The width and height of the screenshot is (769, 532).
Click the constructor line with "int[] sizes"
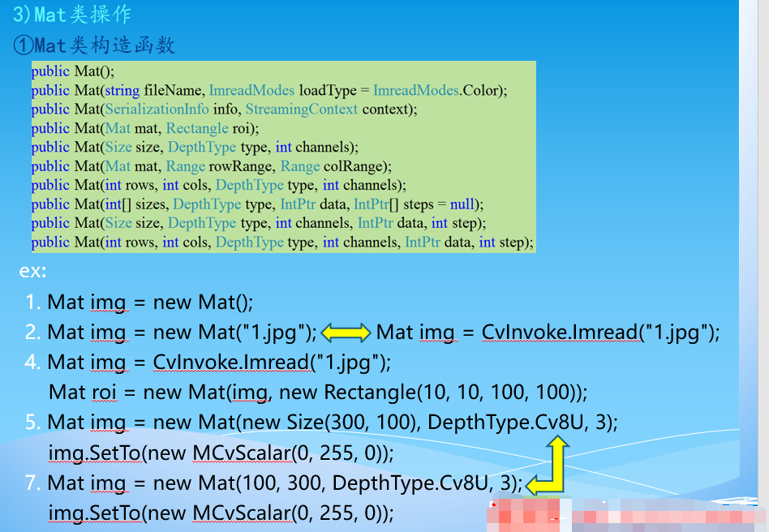point(257,204)
